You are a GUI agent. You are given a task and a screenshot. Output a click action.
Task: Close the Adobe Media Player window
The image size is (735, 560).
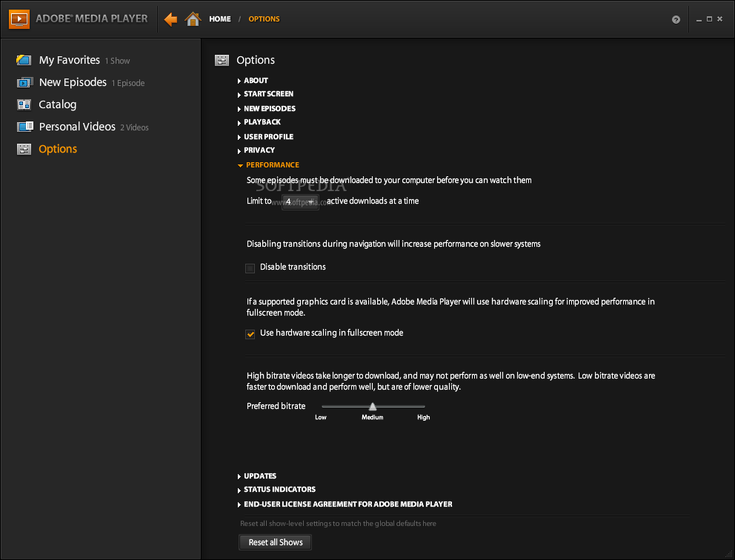pos(719,19)
